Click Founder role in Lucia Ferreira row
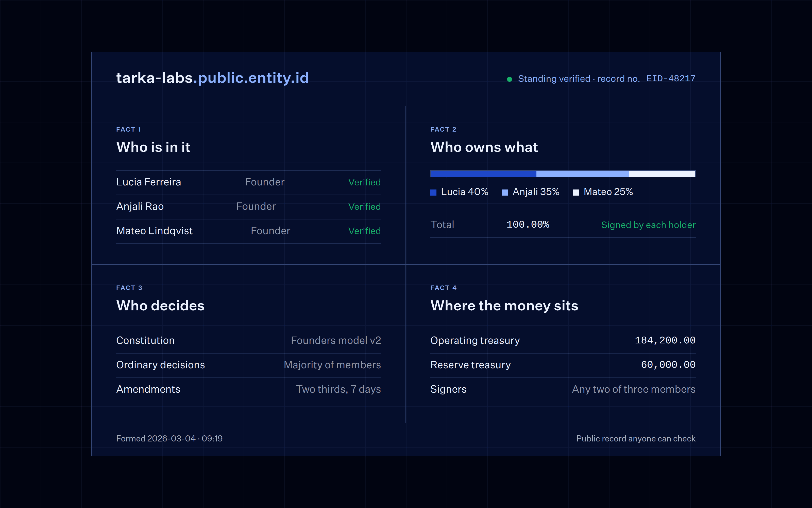812x508 pixels. click(x=265, y=182)
